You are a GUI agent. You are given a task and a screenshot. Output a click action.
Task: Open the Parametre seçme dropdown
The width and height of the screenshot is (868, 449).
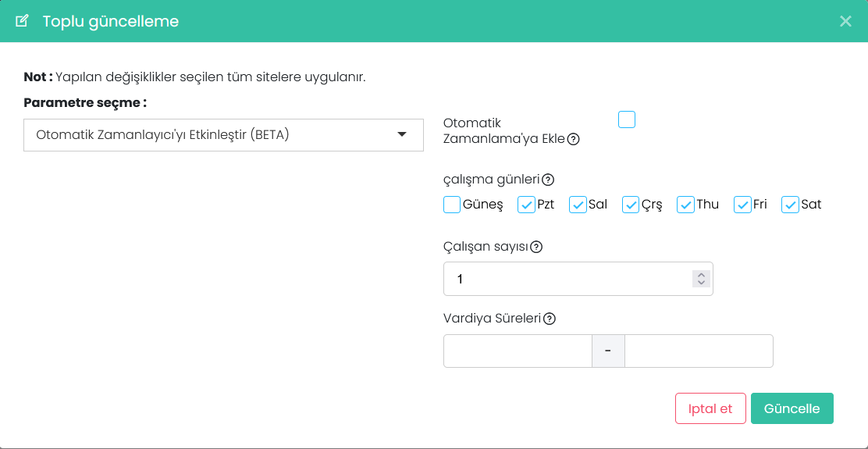coord(224,135)
